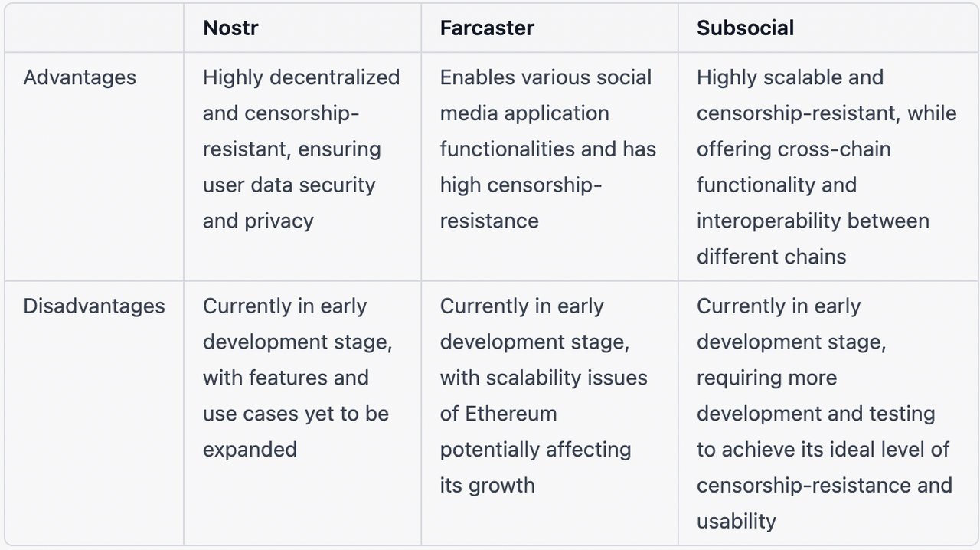Click the phrase 'Highly decentralized'
The width and height of the screenshot is (980, 550).
point(301,77)
